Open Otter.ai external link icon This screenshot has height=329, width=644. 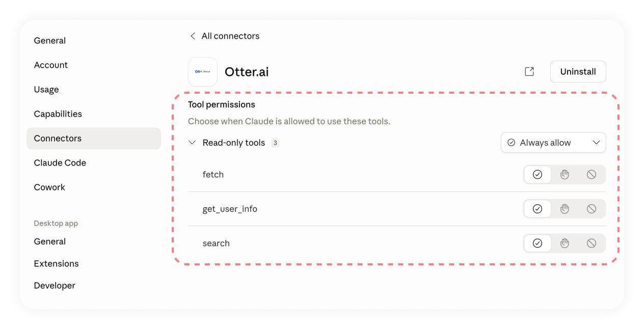click(529, 72)
